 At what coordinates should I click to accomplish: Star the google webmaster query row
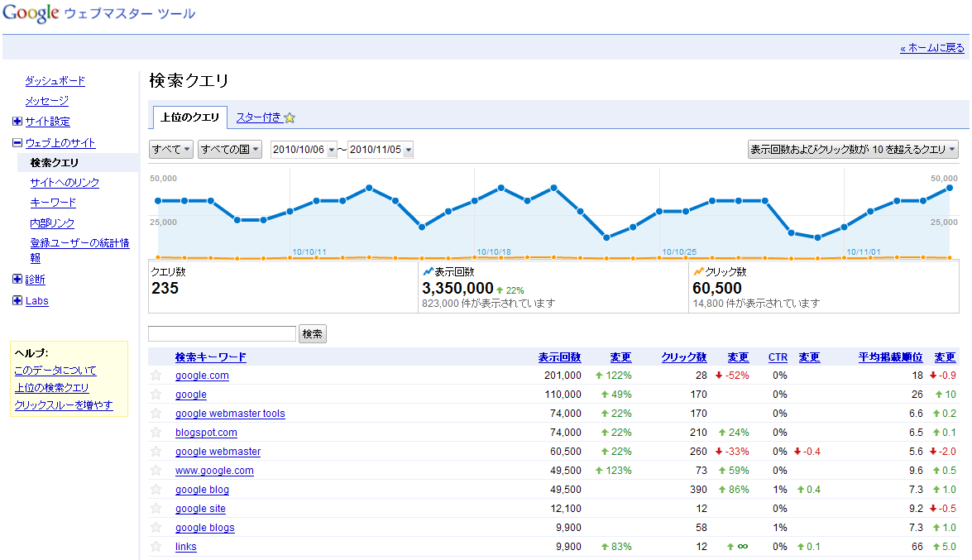156,452
